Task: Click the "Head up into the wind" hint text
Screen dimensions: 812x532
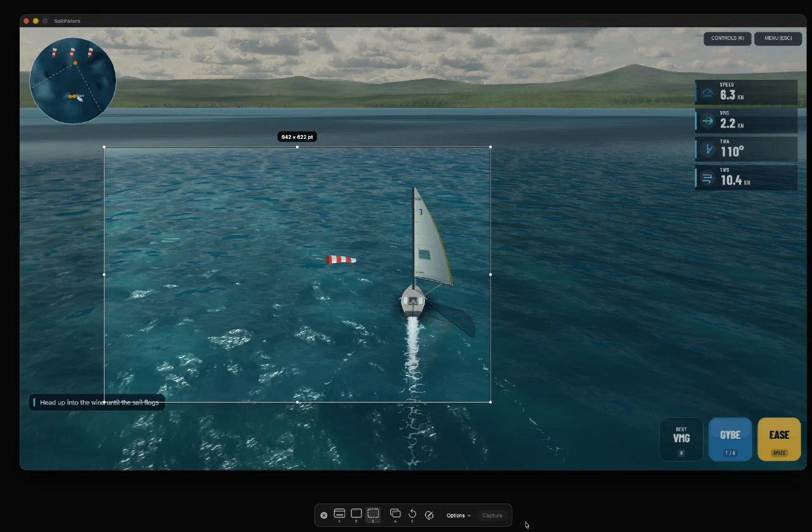Action: click(x=99, y=403)
